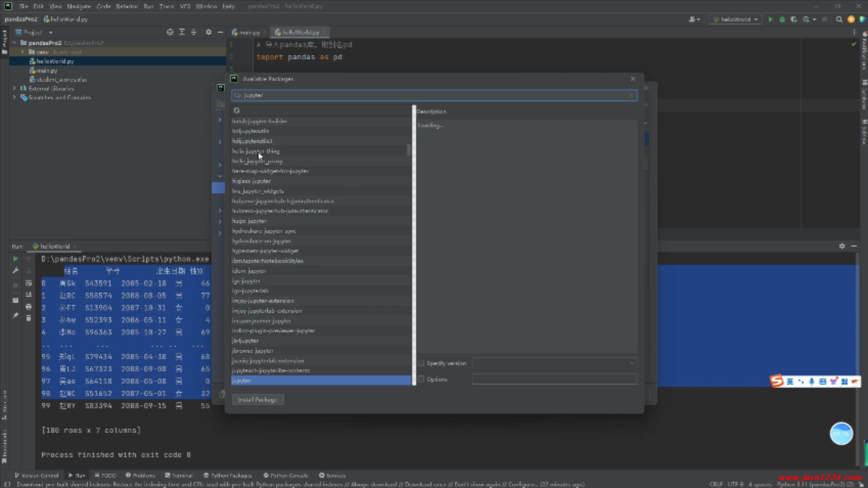Open the Python Console tool window tab
The width and height of the screenshot is (868, 488).
pos(286,475)
